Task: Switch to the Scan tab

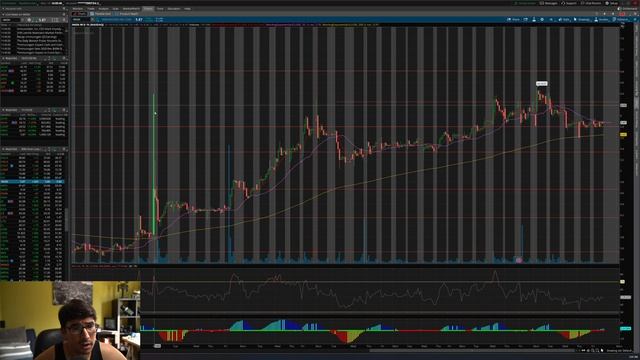Action: point(116,9)
